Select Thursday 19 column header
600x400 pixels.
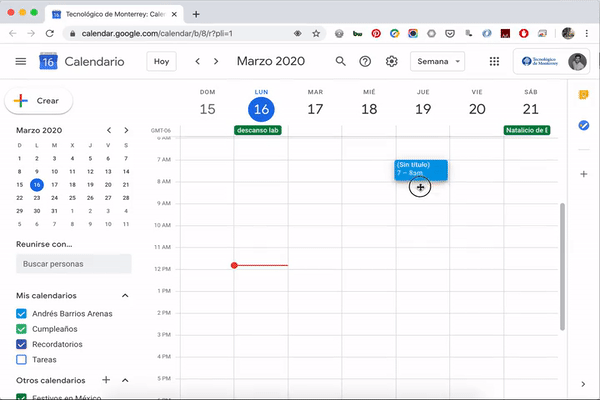point(423,103)
